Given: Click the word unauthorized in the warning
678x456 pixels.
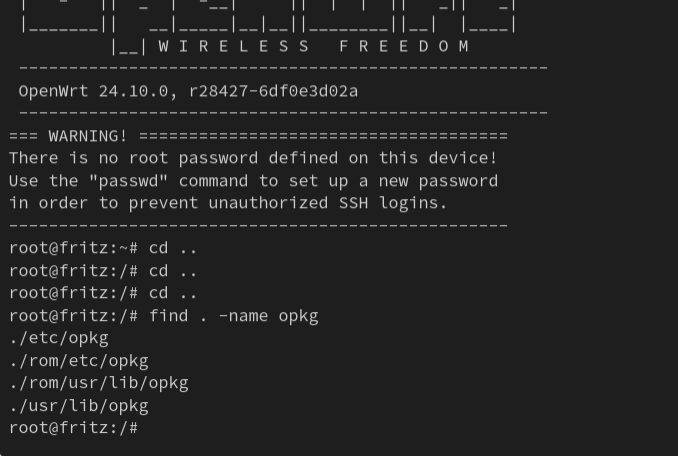Looking at the screenshot, I should point(268,203).
